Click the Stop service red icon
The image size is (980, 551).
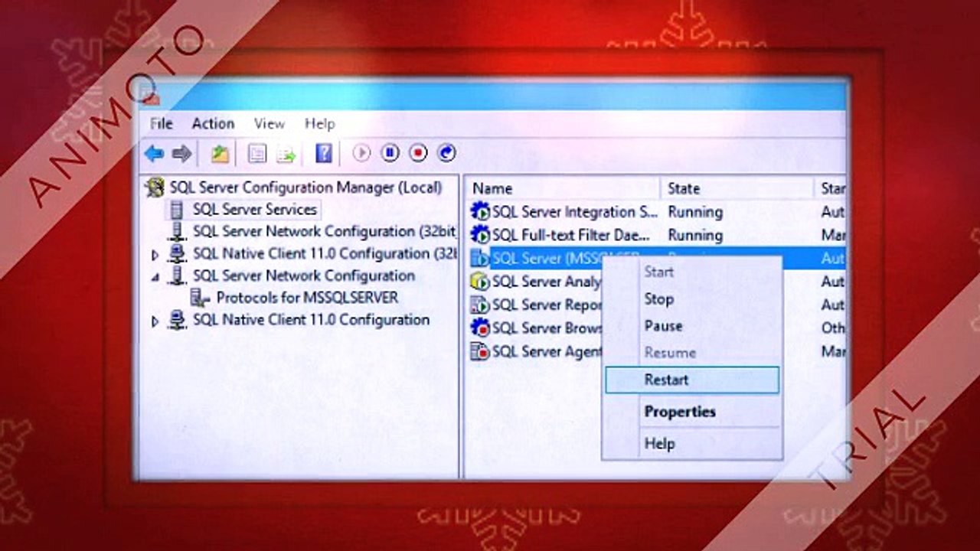pos(418,153)
